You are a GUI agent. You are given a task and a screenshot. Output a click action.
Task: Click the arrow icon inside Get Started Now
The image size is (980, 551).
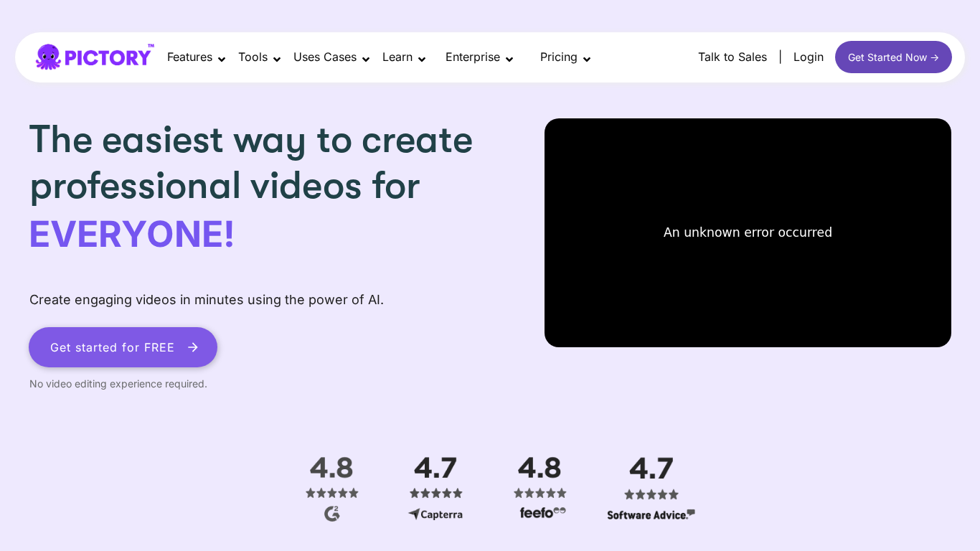[935, 57]
